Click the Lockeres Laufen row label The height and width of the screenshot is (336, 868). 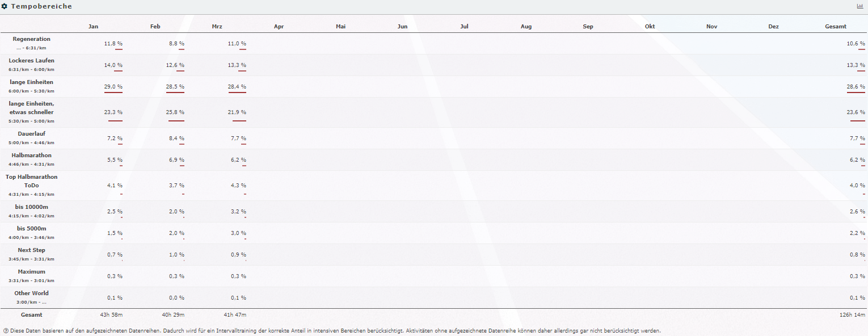(x=31, y=61)
